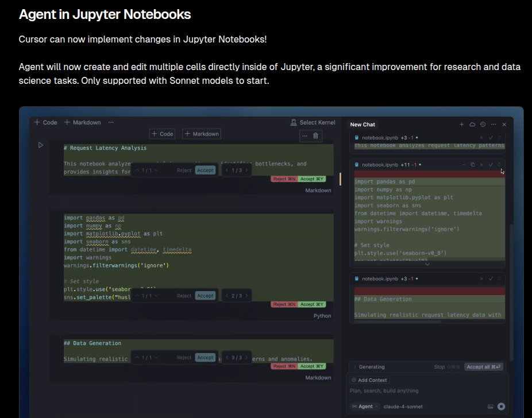Expand the Generating status row chevron
This screenshot has height=418, width=532.
(x=354, y=367)
